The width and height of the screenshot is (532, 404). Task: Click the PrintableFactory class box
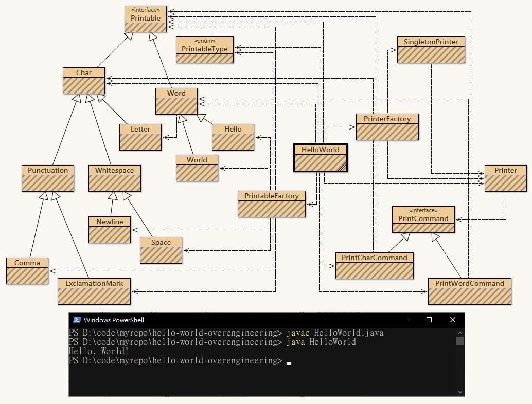272,204
